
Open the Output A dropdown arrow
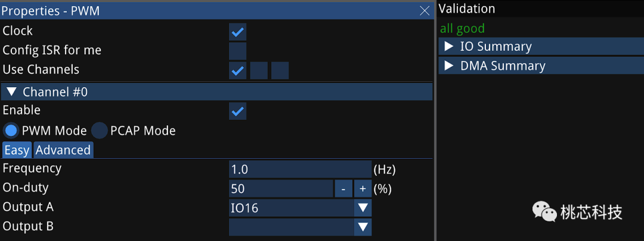click(363, 208)
